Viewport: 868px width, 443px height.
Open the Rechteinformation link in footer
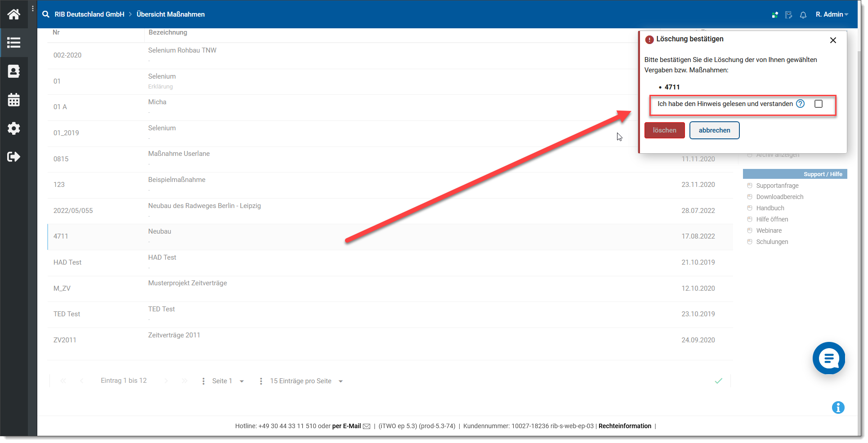coord(625,426)
